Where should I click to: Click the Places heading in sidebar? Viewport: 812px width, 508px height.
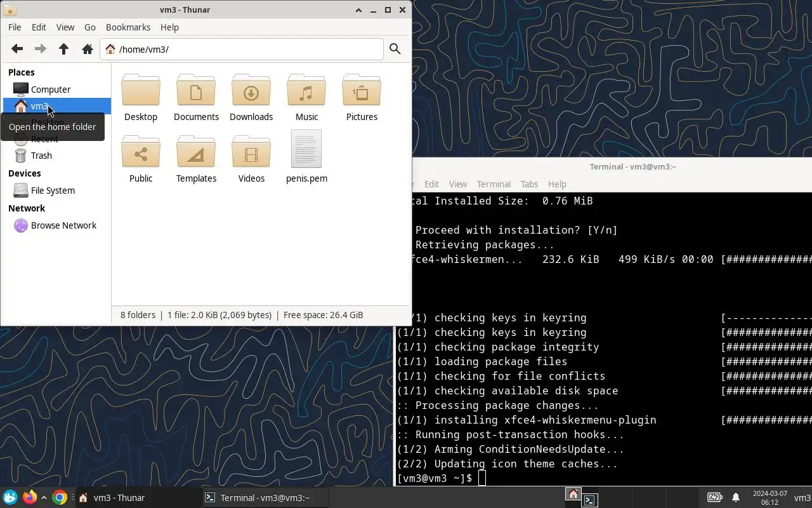tap(22, 72)
